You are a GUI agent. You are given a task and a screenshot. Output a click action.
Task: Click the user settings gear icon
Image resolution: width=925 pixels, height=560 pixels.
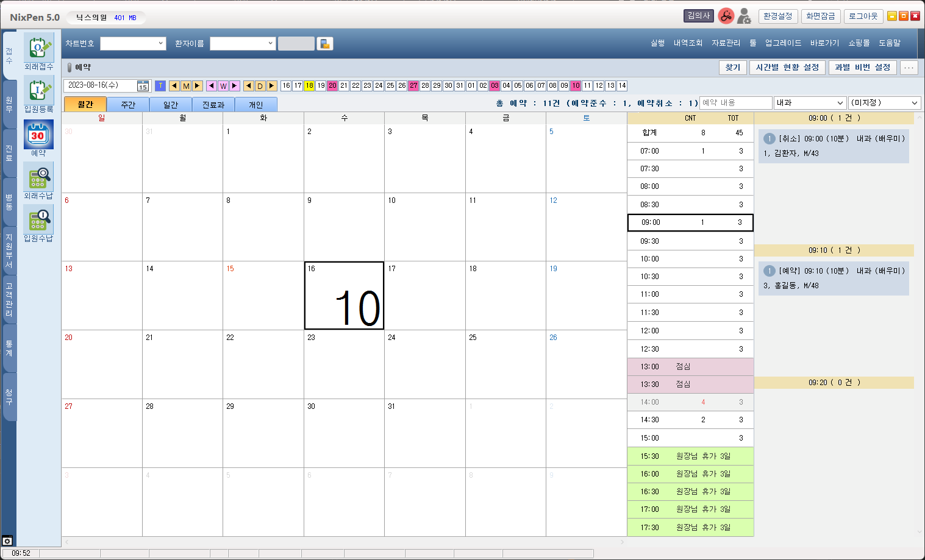(744, 16)
